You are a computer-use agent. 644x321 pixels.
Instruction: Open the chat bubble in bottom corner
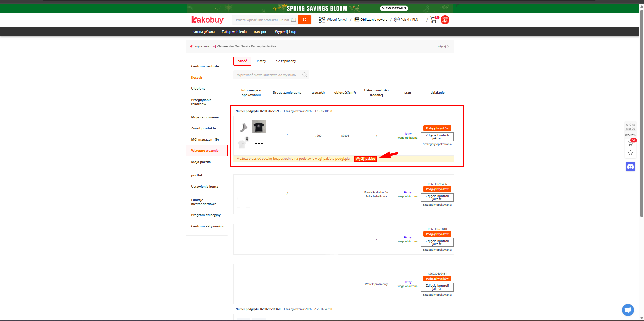(x=627, y=310)
